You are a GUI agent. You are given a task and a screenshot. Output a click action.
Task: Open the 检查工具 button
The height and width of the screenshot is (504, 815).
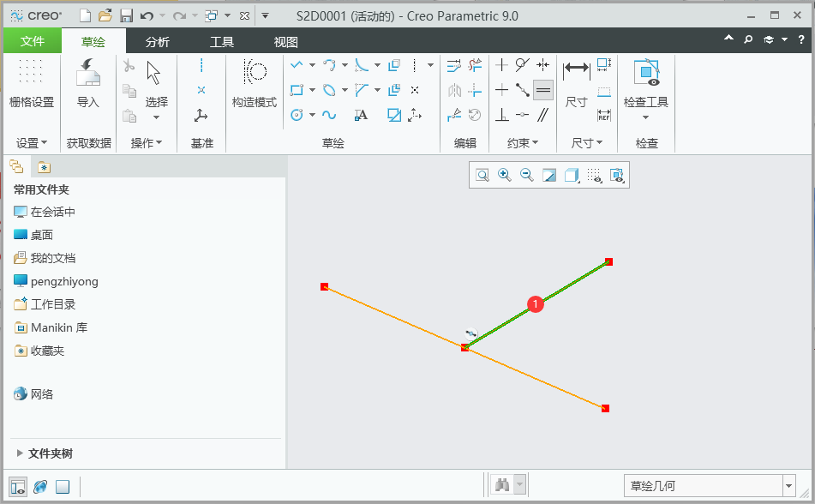pyautogui.click(x=646, y=88)
